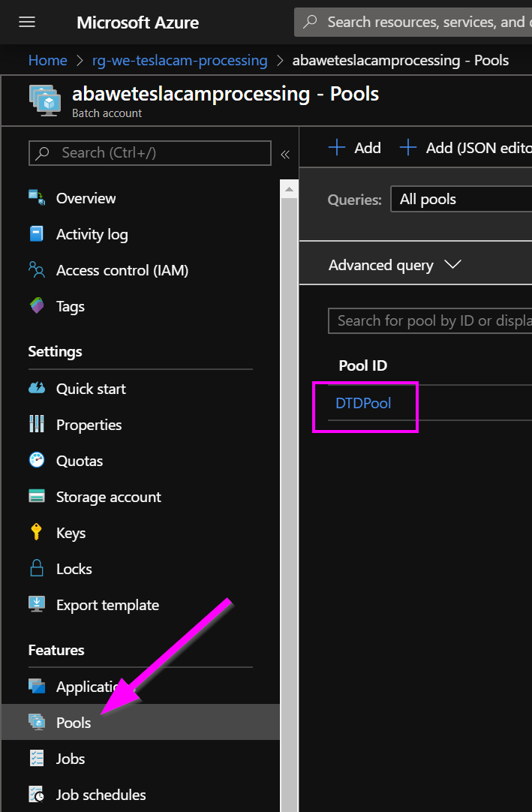Click the plus icon beside Add (JSON editor)
The width and height of the screenshot is (532, 812).
(407, 147)
